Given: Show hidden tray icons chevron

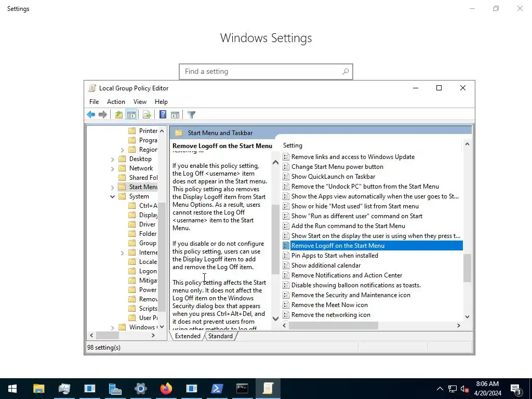Looking at the screenshot, I should click(x=440, y=389).
